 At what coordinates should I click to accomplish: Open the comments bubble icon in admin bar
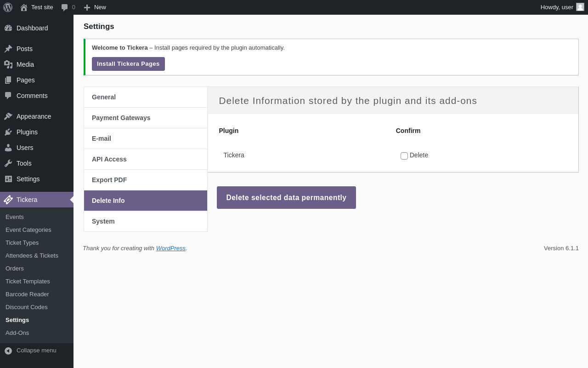click(65, 7)
